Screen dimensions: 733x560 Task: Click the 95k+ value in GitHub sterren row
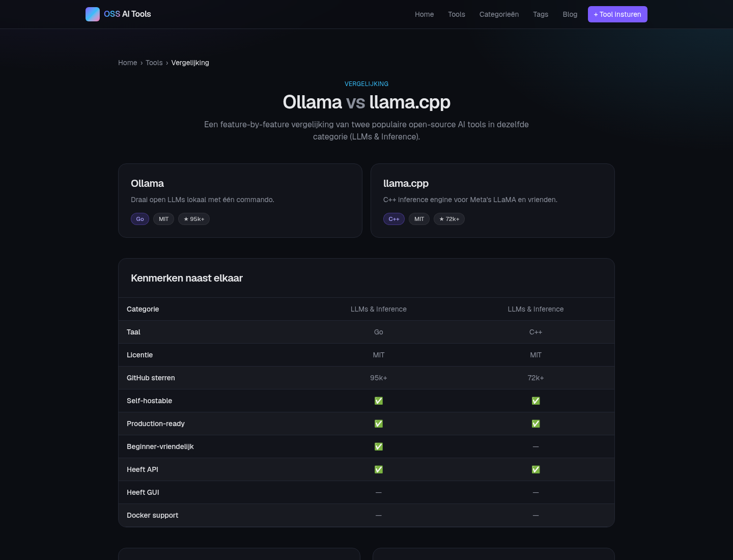coord(379,378)
